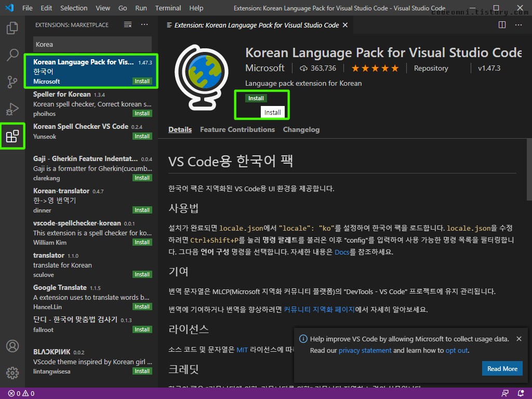
Task: Install the BLACKPINK theme extension
Action: [x=142, y=371]
